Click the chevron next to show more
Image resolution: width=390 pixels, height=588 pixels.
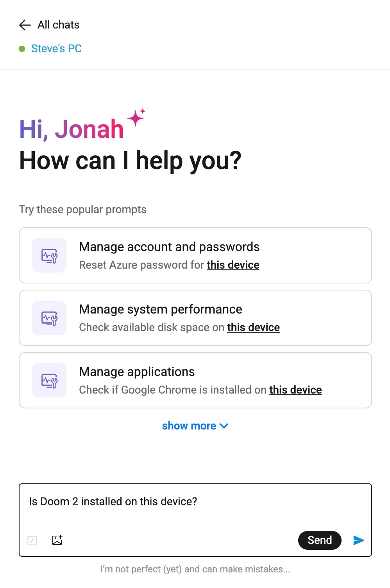pyautogui.click(x=224, y=426)
